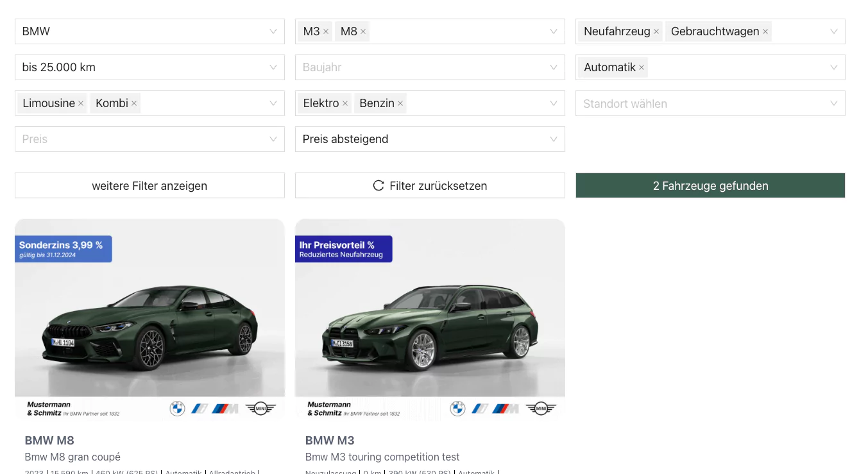Expand the Baujahr dropdown
Viewport: 868px width, 474px height.
point(429,67)
